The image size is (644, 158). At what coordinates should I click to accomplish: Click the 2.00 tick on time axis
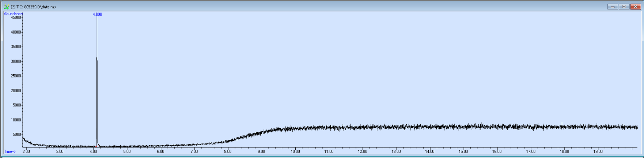coord(26,151)
